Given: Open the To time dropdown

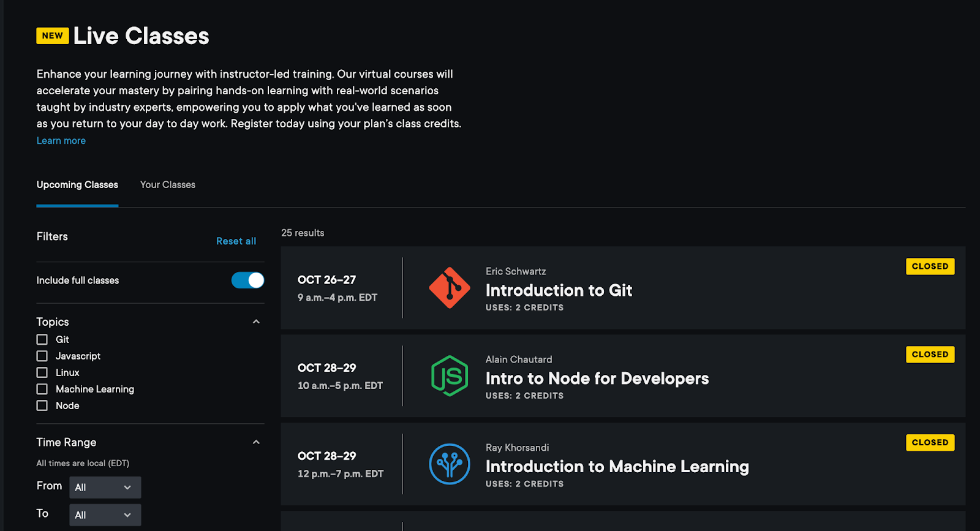Looking at the screenshot, I should point(105,515).
